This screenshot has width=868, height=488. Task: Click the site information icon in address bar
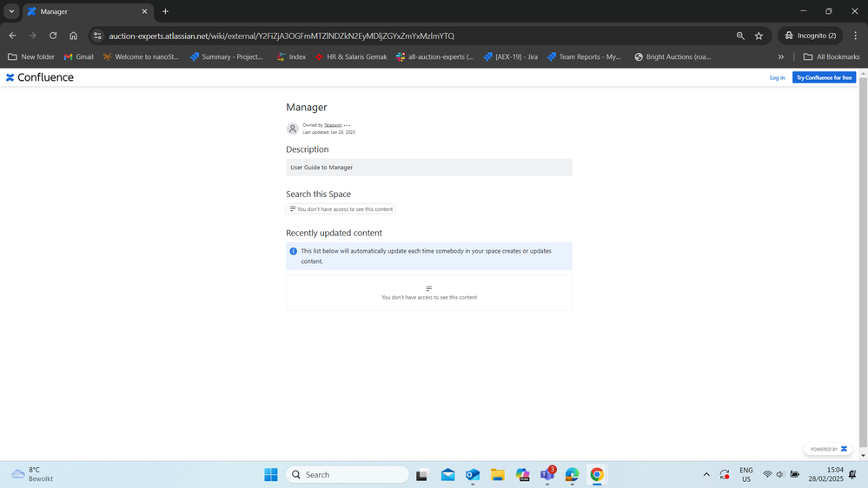tap(97, 36)
